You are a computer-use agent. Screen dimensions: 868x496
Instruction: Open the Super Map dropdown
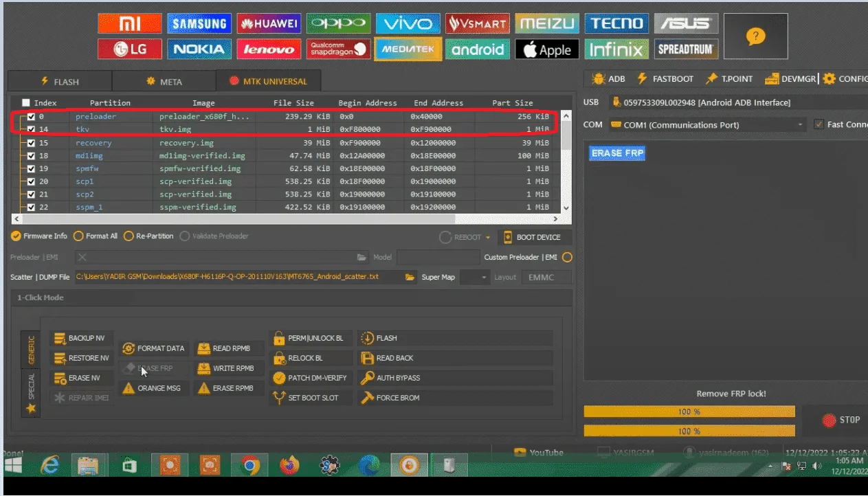474,277
